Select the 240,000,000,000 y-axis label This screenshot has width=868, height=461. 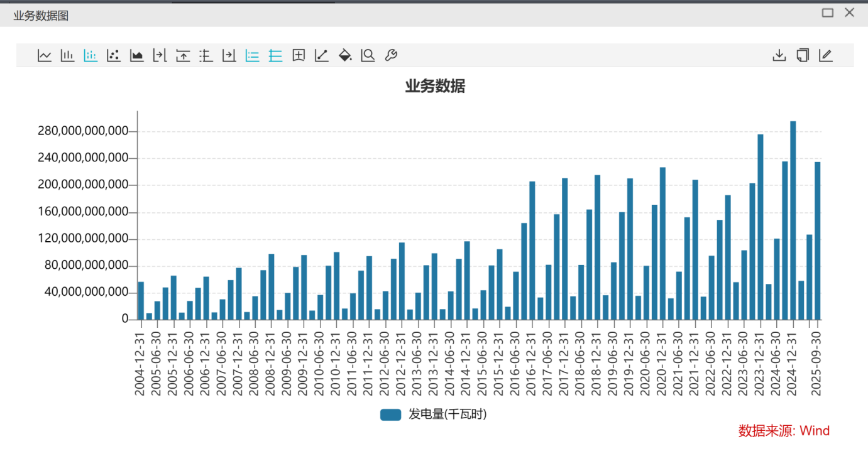tap(84, 158)
